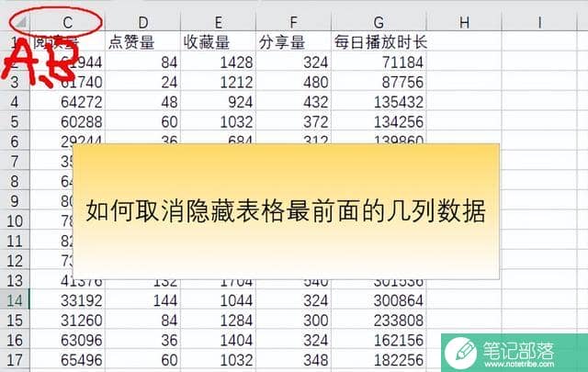Select column E header
This screenshot has height=372, width=588.
(219, 22)
